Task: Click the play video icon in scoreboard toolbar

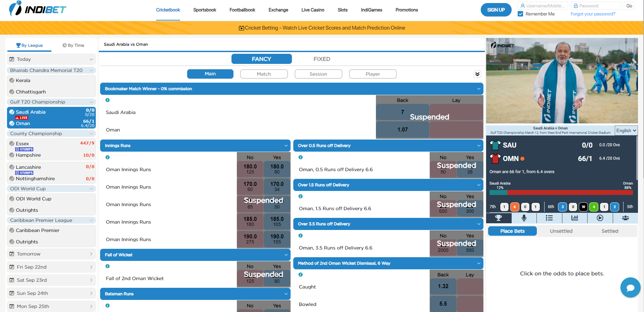Action: point(600,218)
